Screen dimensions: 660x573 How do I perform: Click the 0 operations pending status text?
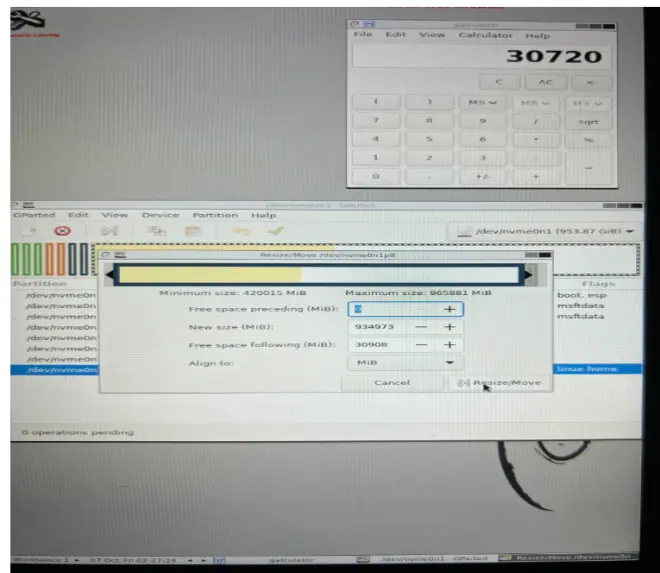point(77,432)
